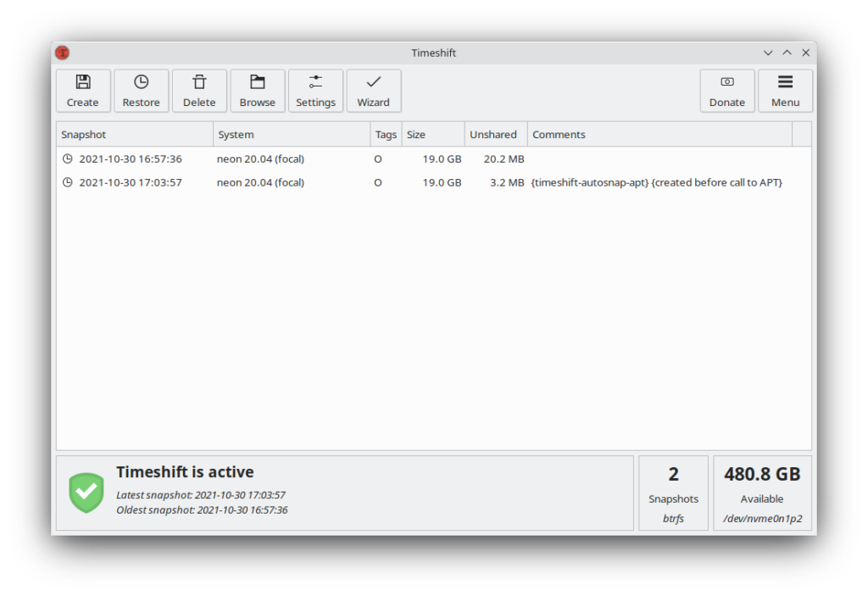This screenshot has height=596, width=868.
Task: Sort by System column header
Action: [x=292, y=135]
